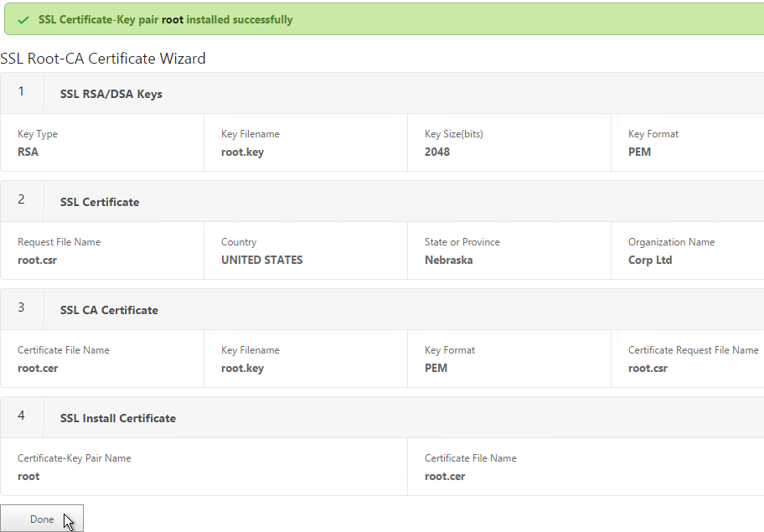The height and width of the screenshot is (532, 764).
Task: Click the step number 3 badge
Action: 22,307
